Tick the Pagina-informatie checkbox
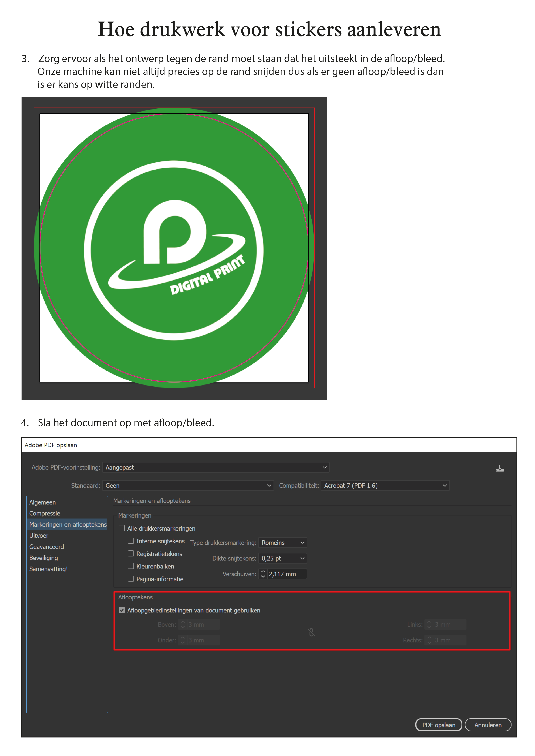The height and width of the screenshot is (756, 535). point(131,578)
